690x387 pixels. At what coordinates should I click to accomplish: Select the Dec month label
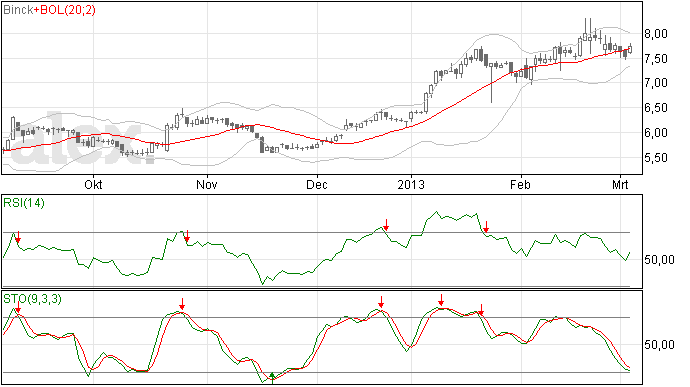click(x=317, y=184)
